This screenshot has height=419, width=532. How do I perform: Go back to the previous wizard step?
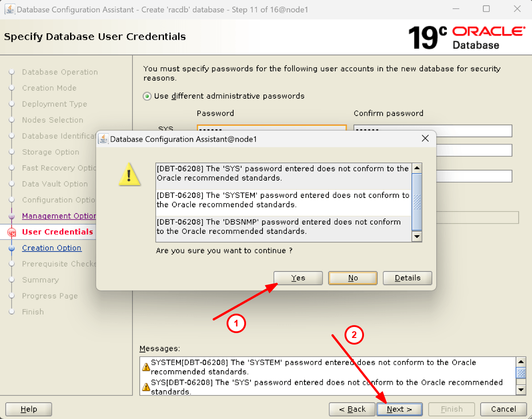(352, 409)
